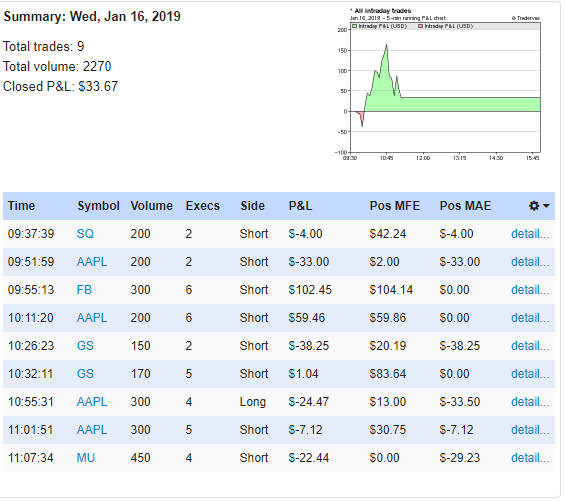Open GS symbol link in 10:26:23 row

tap(85, 346)
